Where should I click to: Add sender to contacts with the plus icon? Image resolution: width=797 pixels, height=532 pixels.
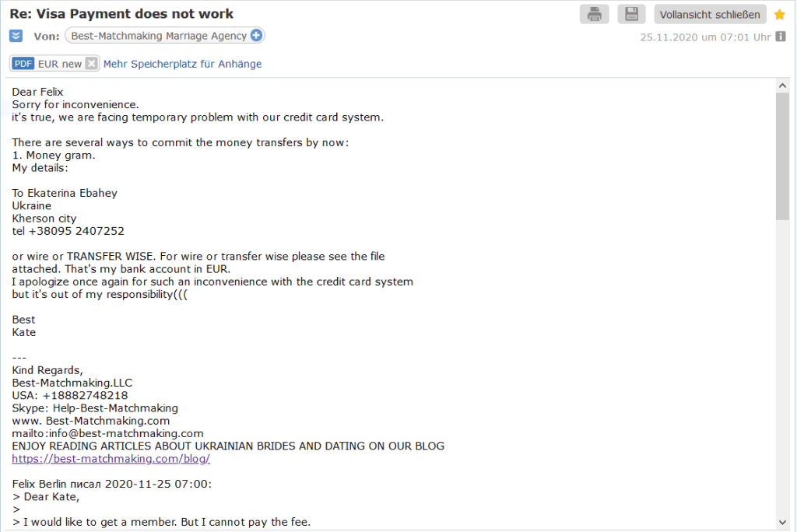(x=256, y=36)
